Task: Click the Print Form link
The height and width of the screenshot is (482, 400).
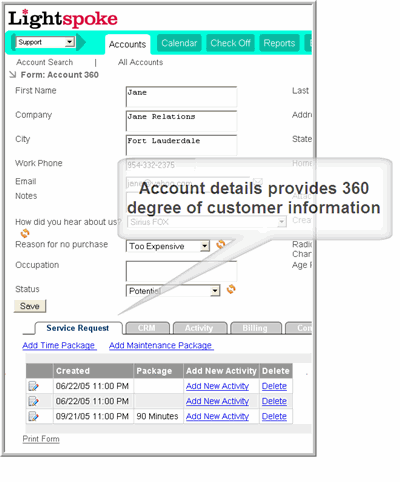Action: point(41,439)
